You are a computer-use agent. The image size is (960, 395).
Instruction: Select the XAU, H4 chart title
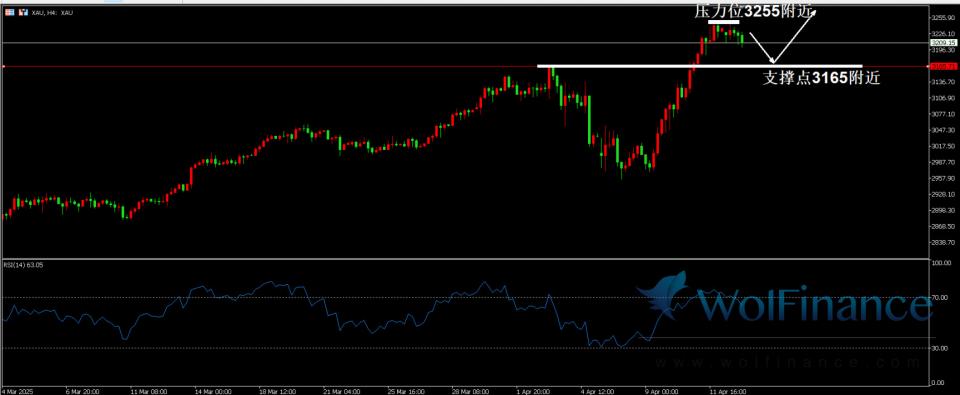tap(52, 12)
